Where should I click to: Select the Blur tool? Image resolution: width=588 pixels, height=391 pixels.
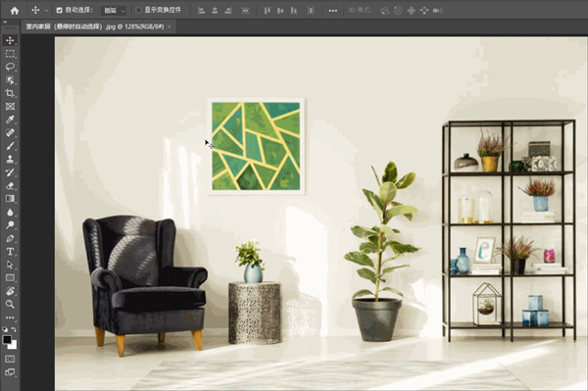click(10, 213)
